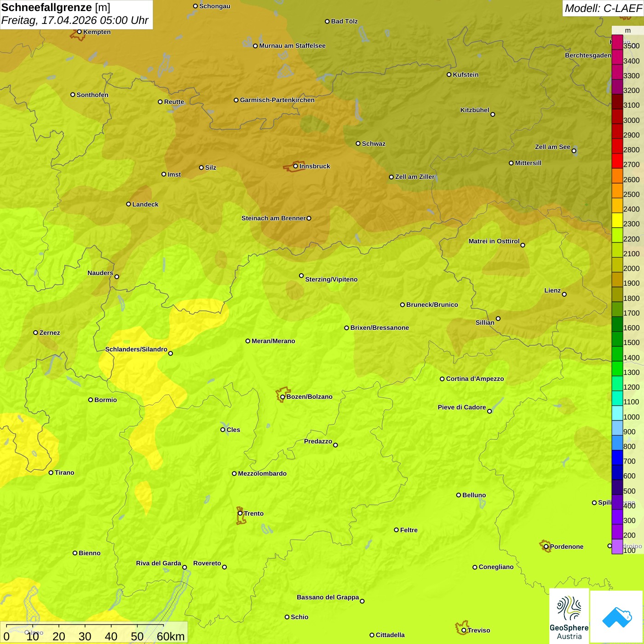Click the date "Freitag, 17.04.2026 05:00 Uhr"
Image resolution: width=644 pixels, height=644 pixels.
[x=75, y=20]
